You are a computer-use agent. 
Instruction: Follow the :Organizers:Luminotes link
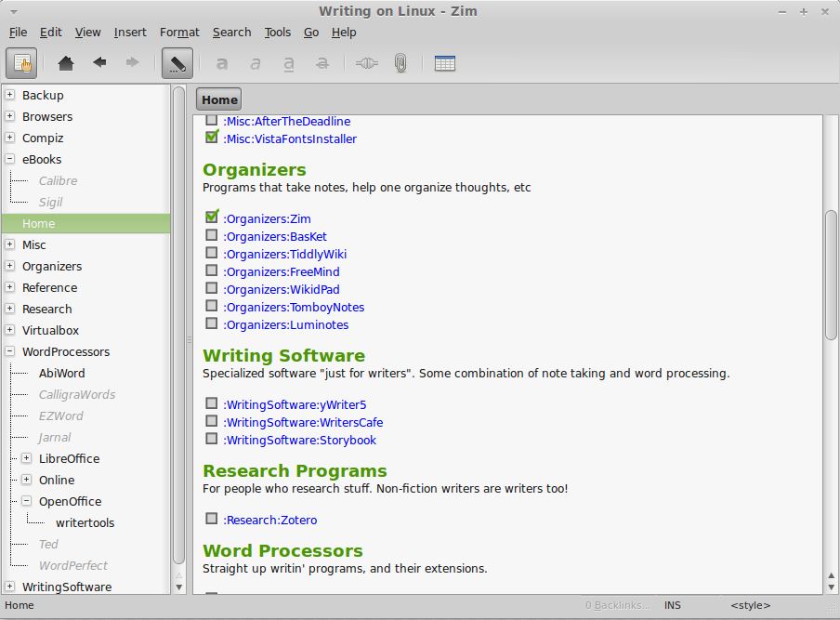click(285, 324)
